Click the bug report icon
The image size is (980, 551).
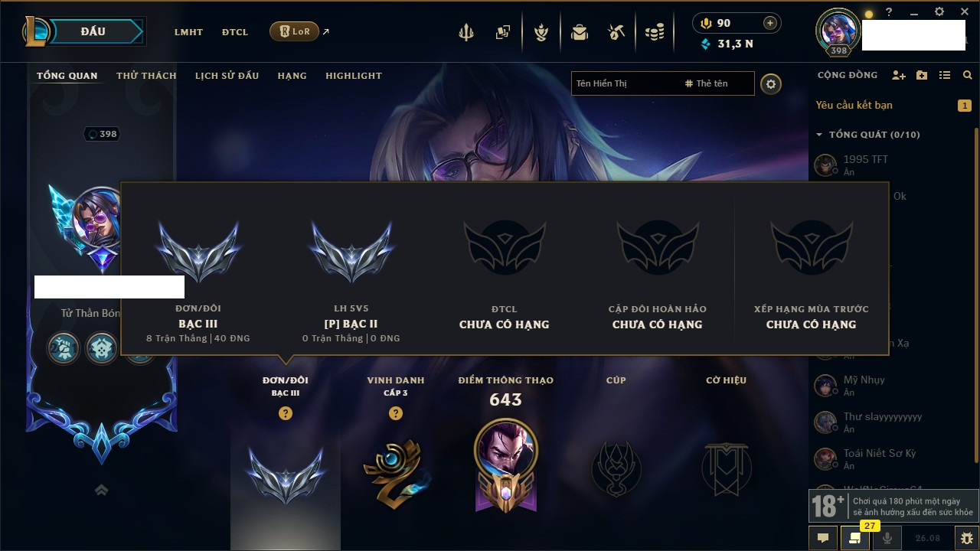point(967,538)
